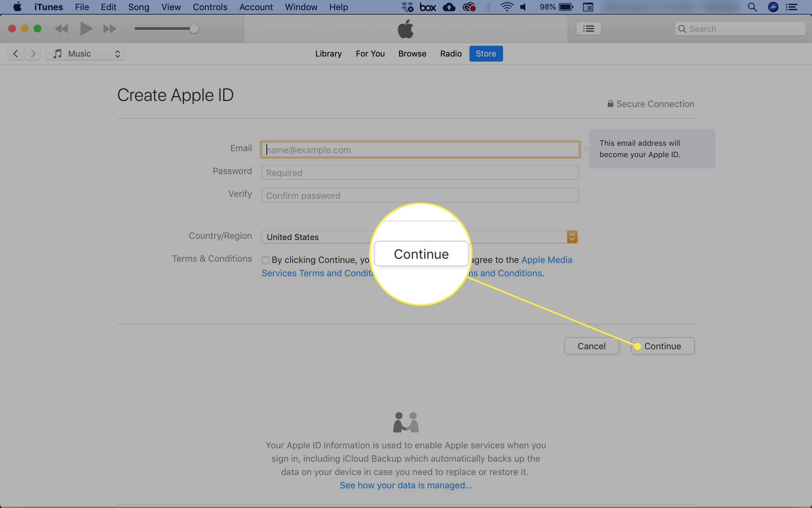Screen dimensions: 812x508
Task: Click the play button
Action: point(86,29)
